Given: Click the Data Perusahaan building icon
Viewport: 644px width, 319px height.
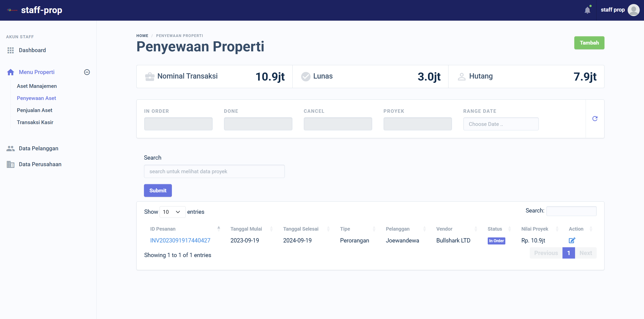Looking at the screenshot, I should coord(11,164).
